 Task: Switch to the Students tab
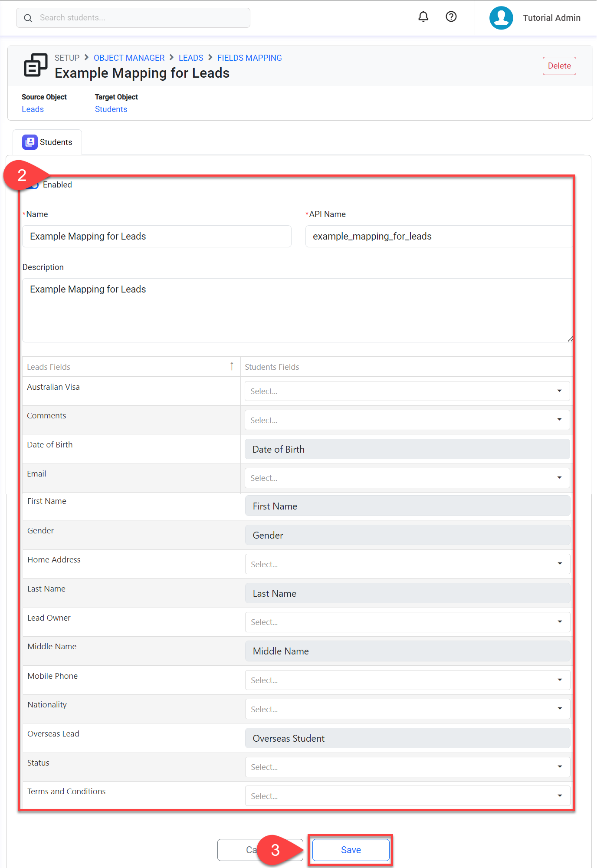[x=47, y=142]
